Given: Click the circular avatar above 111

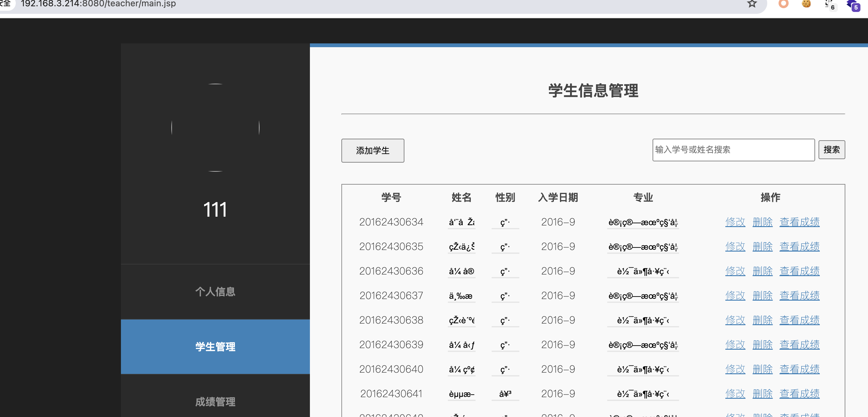Looking at the screenshot, I should tap(215, 128).
